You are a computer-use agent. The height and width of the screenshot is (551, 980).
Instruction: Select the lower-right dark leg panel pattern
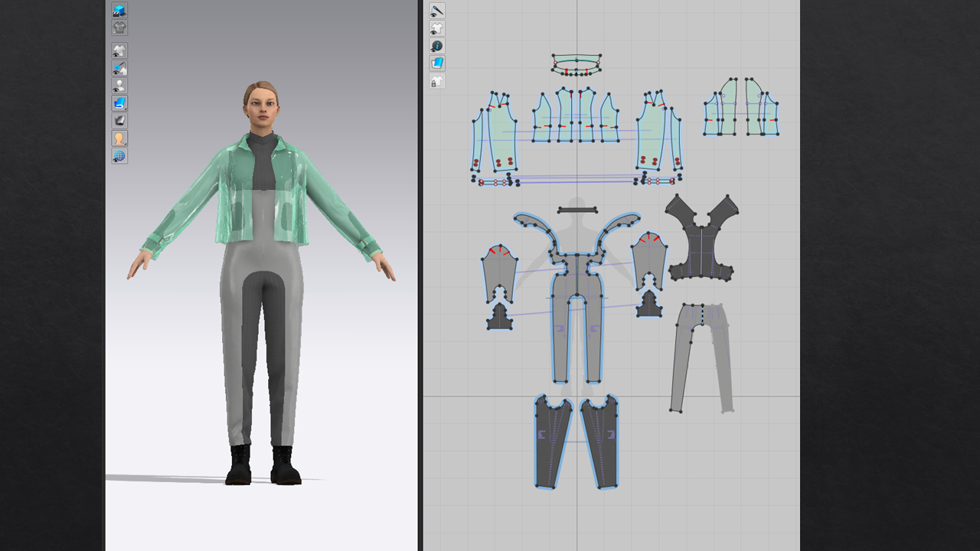[599, 442]
